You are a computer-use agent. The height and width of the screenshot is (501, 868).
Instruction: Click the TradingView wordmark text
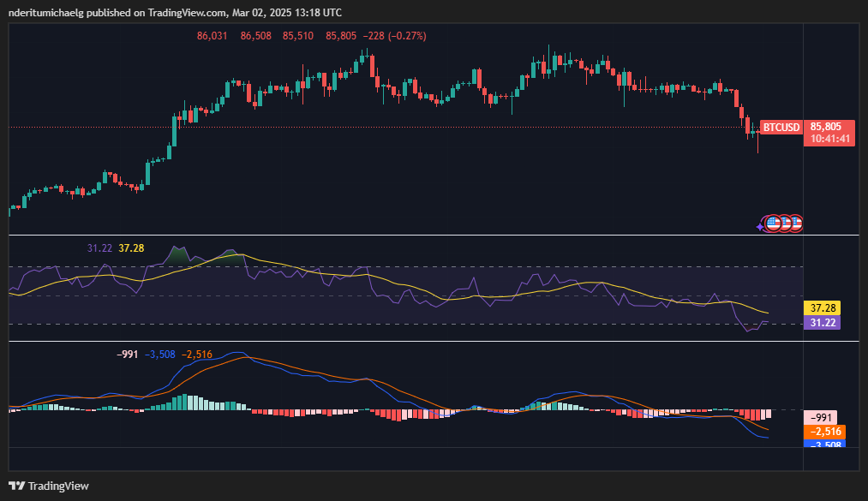pos(58,486)
